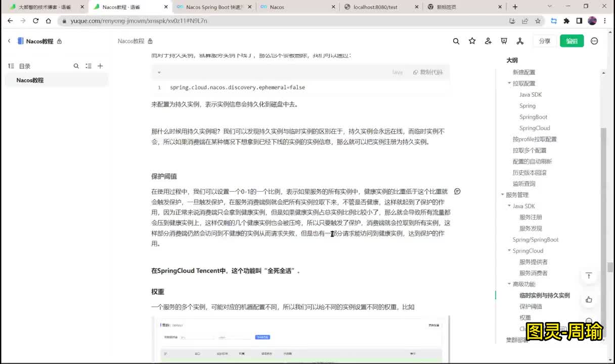The width and height of the screenshot is (615, 364).
Task: Open the browser home page
Action: [x=48, y=21]
